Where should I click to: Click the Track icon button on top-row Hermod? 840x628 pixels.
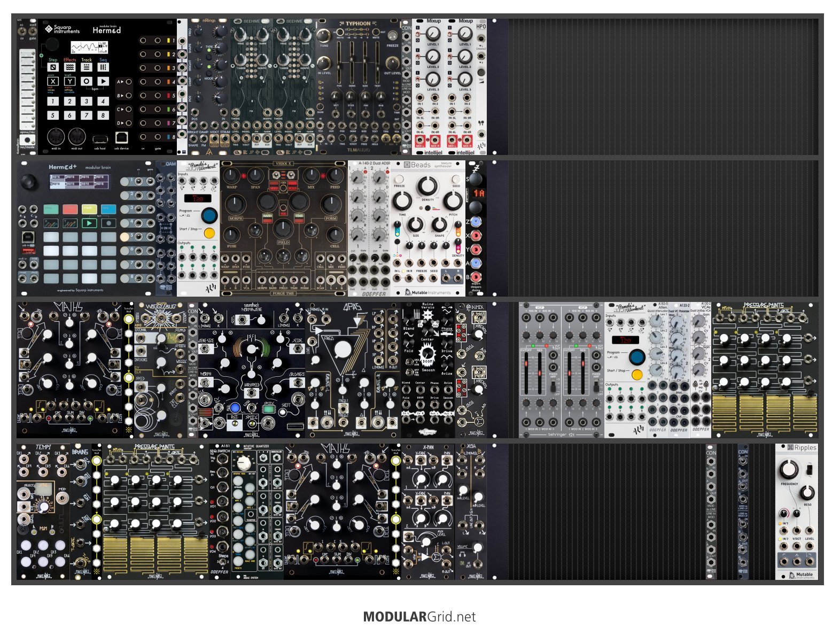(x=87, y=67)
